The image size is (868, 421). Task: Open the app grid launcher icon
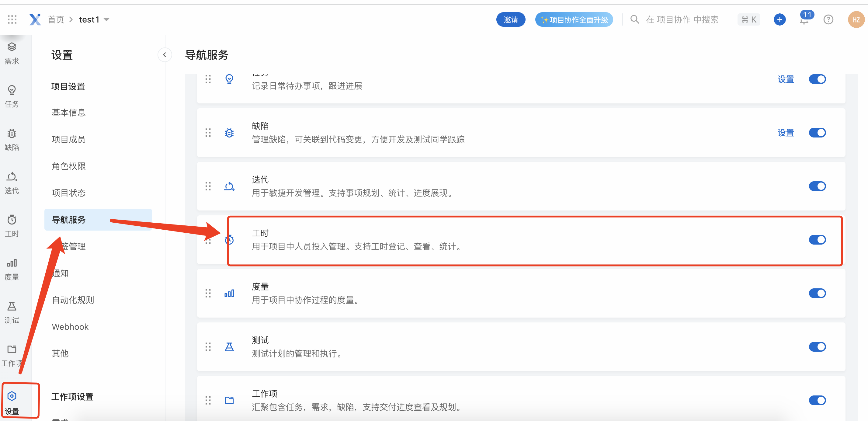tap(12, 19)
